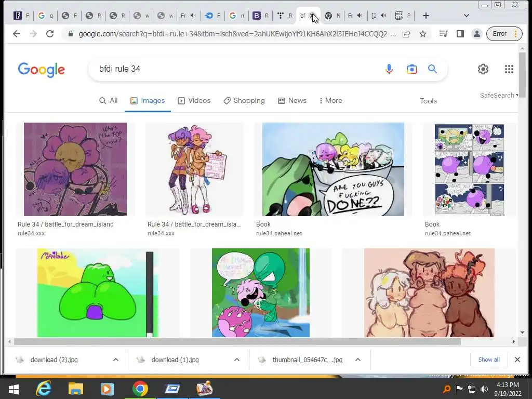Open the media controls icon in the toolbar

point(443,34)
